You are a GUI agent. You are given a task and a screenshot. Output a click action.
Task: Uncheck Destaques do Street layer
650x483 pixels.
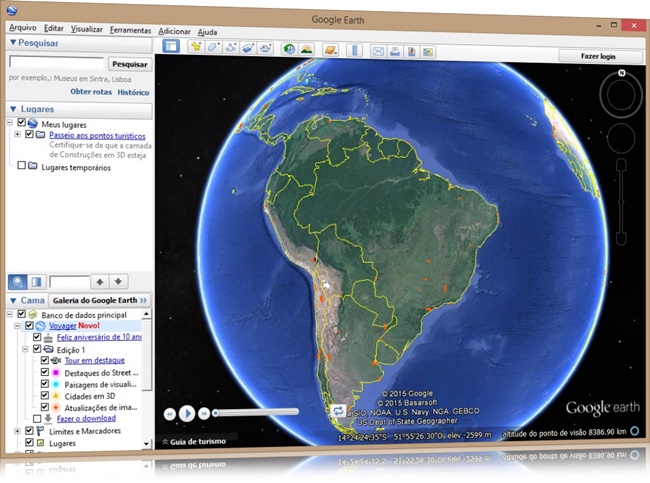point(45,372)
